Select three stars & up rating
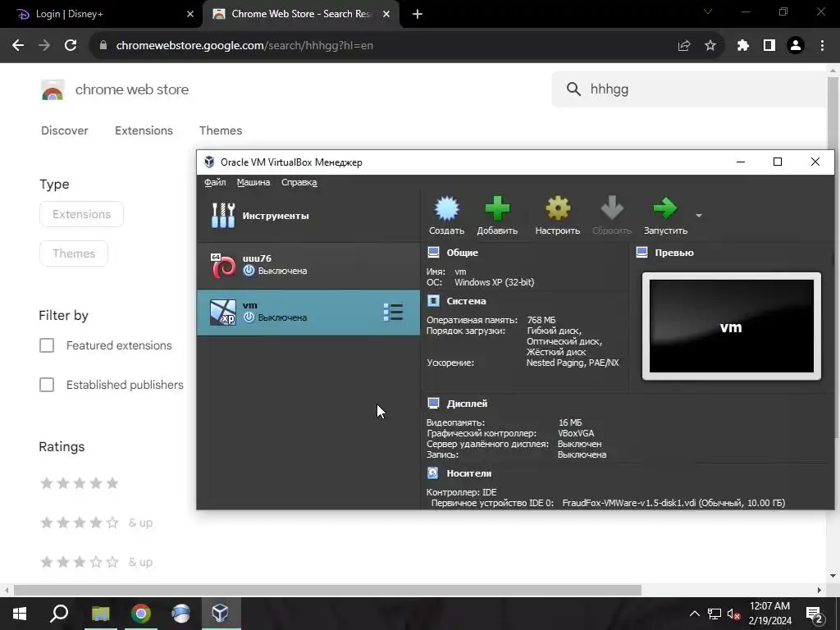The height and width of the screenshot is (630, 840). (x=97, y=562)
